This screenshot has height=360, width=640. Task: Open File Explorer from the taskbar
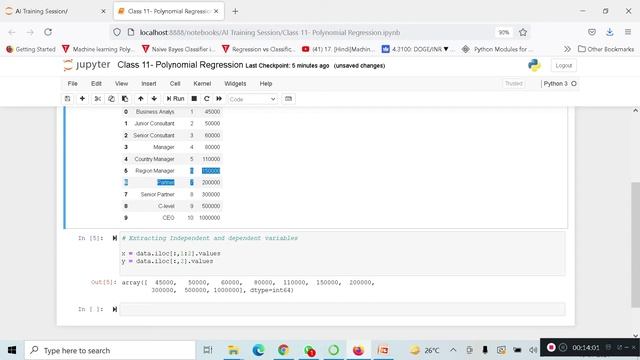coord(233,350)
